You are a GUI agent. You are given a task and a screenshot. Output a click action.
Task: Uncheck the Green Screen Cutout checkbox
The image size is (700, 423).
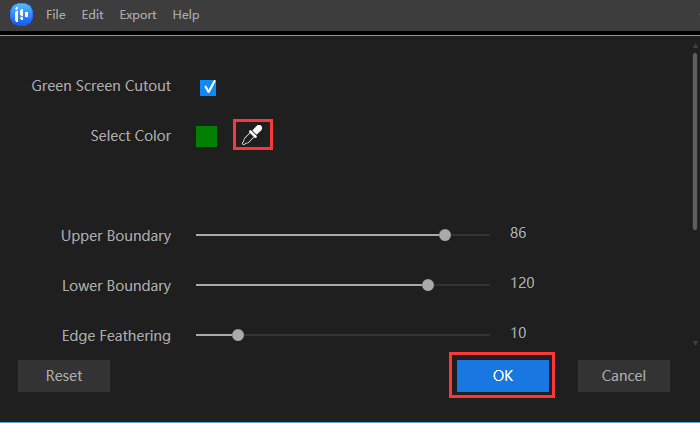tap(208, 87)
